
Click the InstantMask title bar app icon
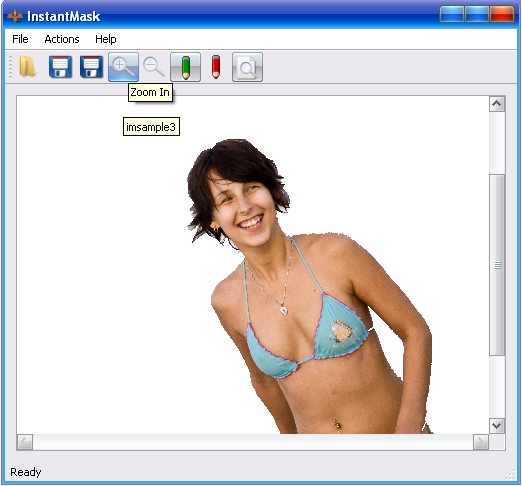click(15, 16)
